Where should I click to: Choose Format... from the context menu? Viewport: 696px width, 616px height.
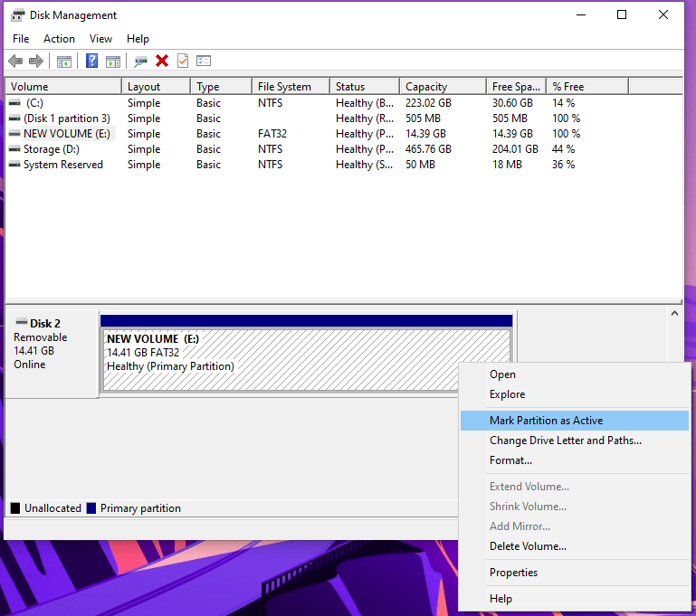(575, 460)
